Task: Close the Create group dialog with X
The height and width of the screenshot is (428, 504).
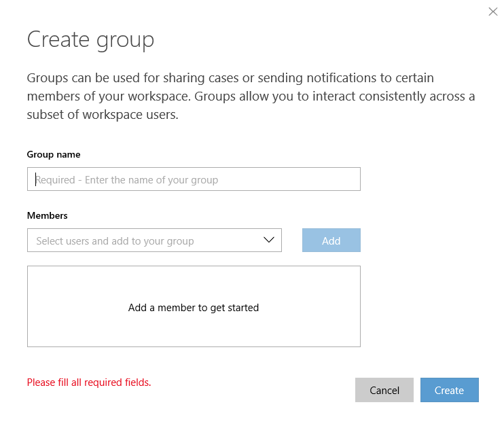Action: pyautogui.click(x=492, y=12)
